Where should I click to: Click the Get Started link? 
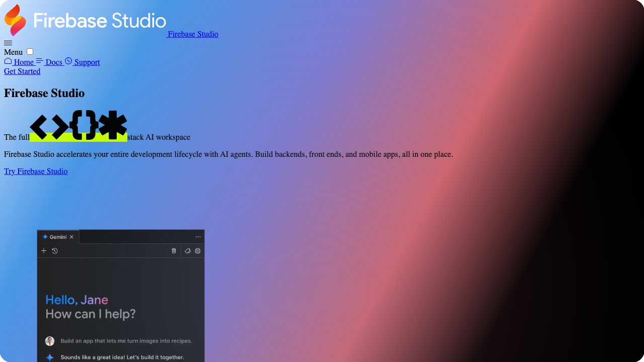point(22,71)
